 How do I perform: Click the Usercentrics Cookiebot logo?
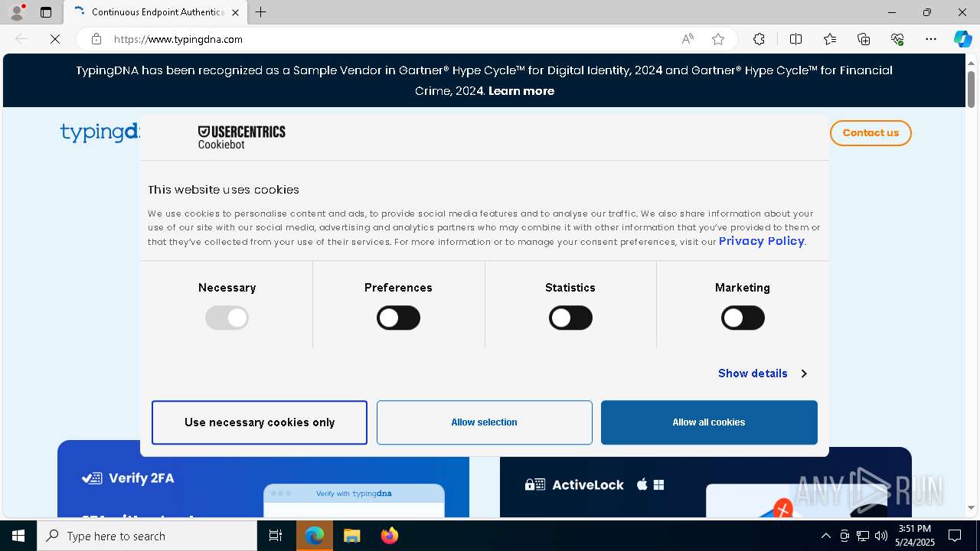point(241,137)
